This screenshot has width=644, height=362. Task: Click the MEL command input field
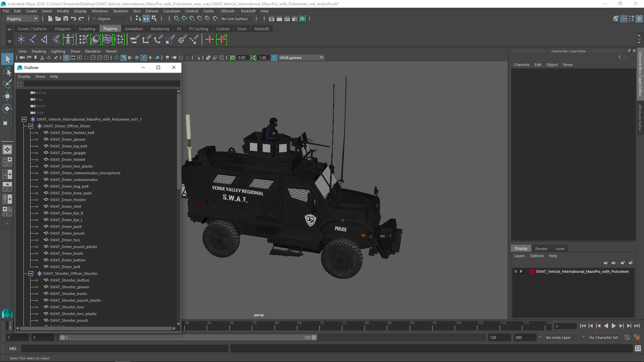[x=124, y=349]
